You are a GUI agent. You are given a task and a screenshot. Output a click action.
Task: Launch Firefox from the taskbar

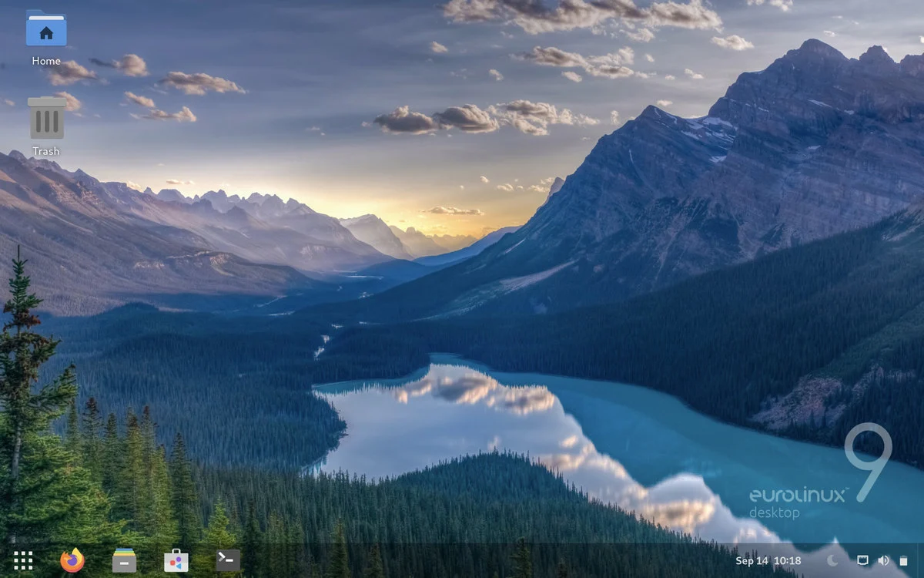(71, 560)
